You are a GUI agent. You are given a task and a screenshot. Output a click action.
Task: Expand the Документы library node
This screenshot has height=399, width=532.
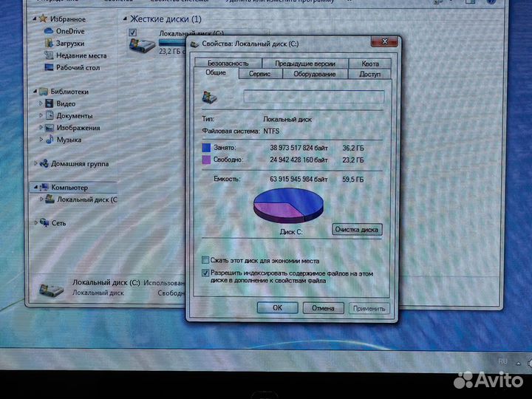pyautogui.click(x=41, y=115)
